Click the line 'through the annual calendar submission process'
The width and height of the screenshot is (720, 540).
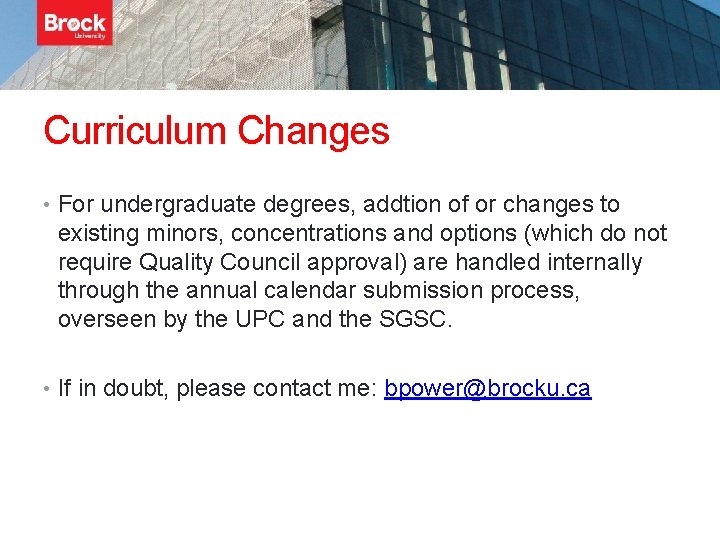(303, 291)
